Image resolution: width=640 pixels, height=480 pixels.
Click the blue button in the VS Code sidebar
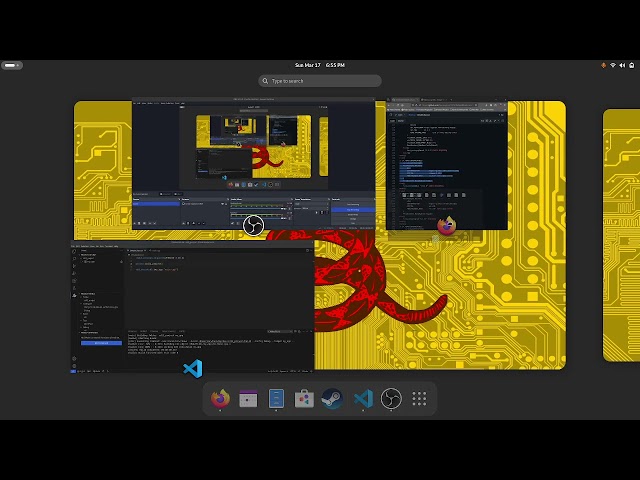(x=102, y=343)
